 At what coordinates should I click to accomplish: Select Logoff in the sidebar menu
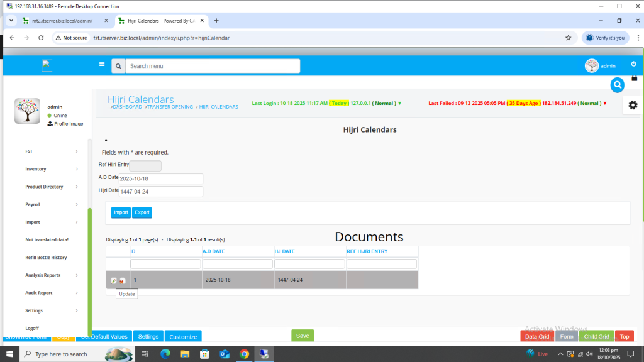(x=32, y=328)
